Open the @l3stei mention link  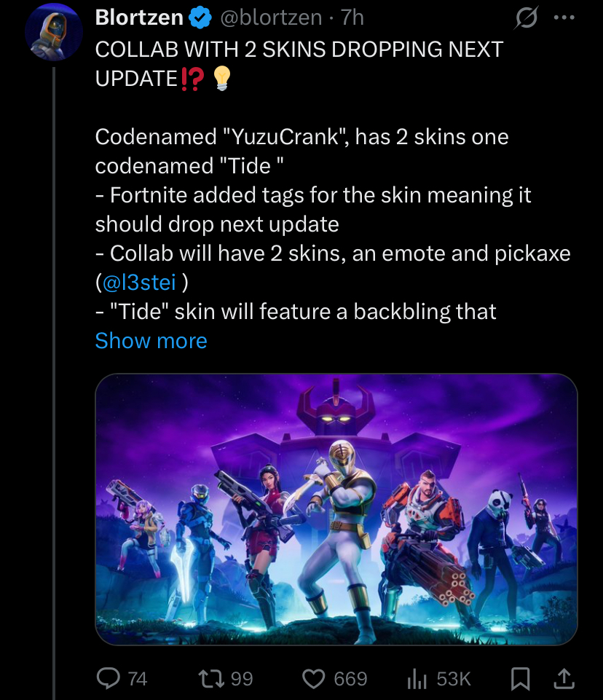[139, 283]
